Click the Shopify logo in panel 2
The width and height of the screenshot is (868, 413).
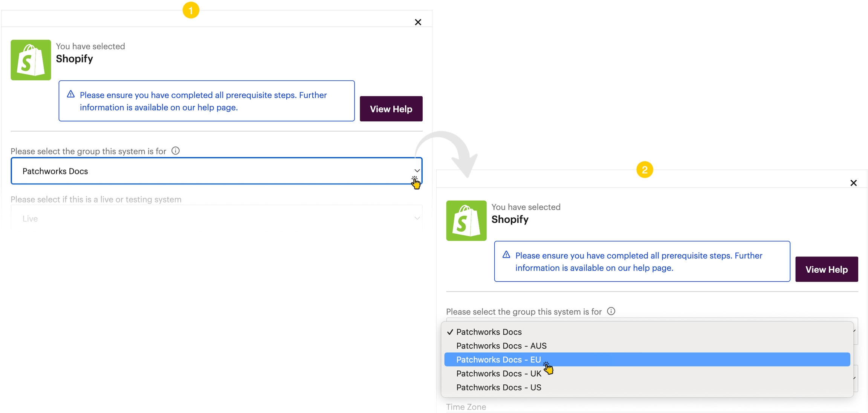click(x=466, y=221)
